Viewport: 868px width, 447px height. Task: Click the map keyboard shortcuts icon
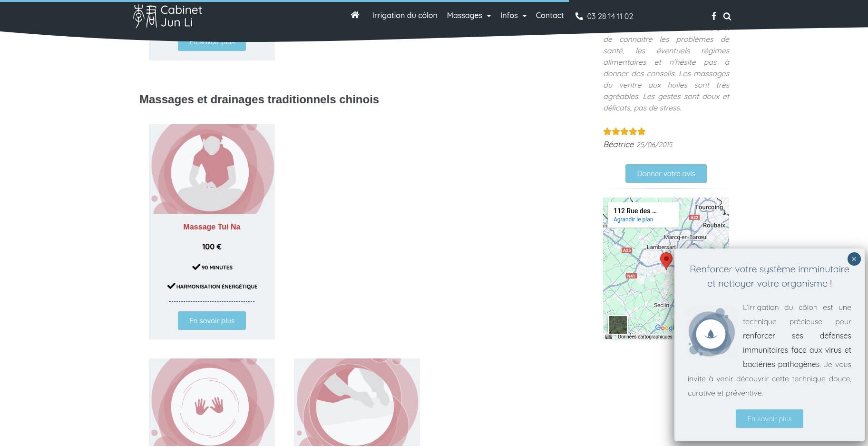609,337
